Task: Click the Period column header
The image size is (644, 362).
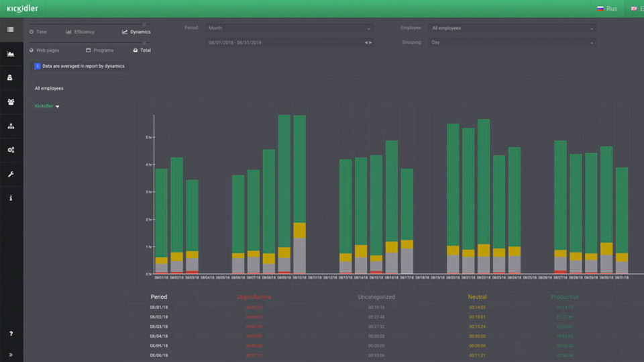Action: point(158,297)
